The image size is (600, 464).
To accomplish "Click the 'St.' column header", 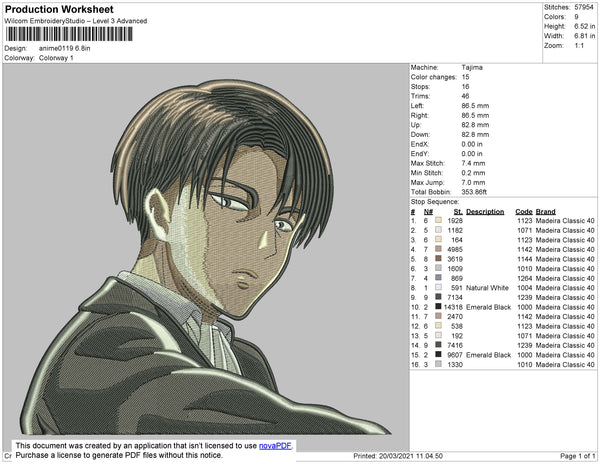I will [458, 212].
